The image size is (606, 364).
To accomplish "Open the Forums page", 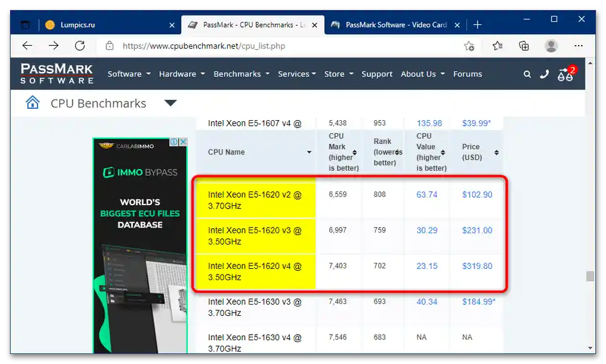I will pos(467,74).
